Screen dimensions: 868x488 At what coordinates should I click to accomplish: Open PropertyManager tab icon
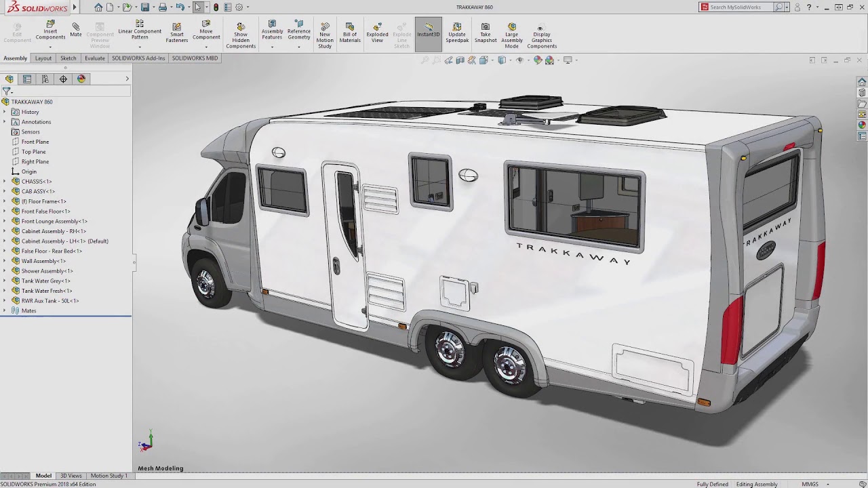point(27,79)
